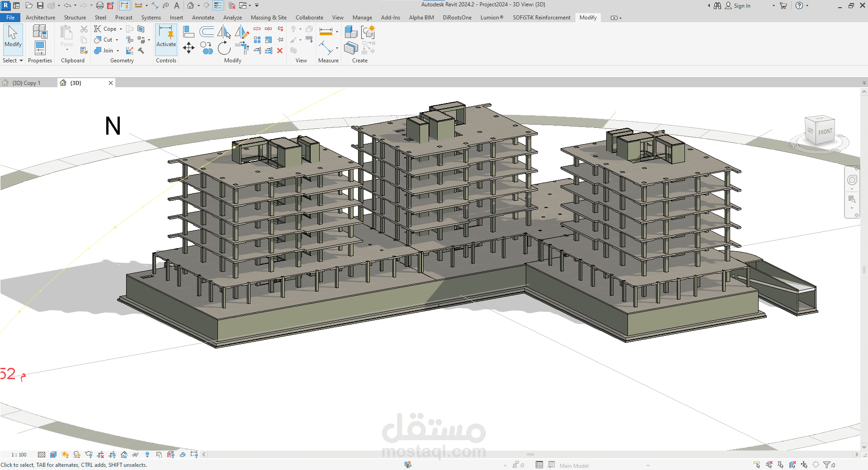Open the Join geometry dropdown arrow

click(118, 51)
